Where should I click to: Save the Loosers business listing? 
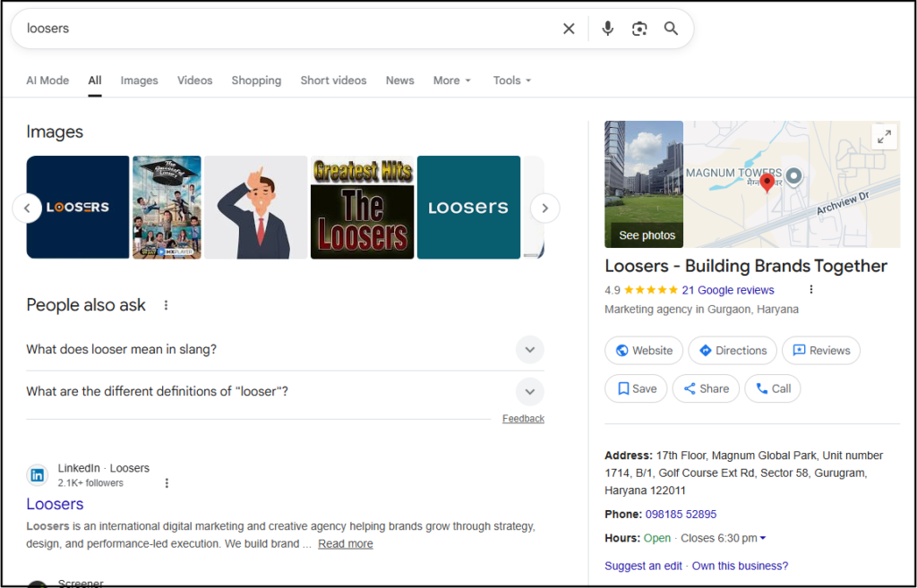click(636, 388)
